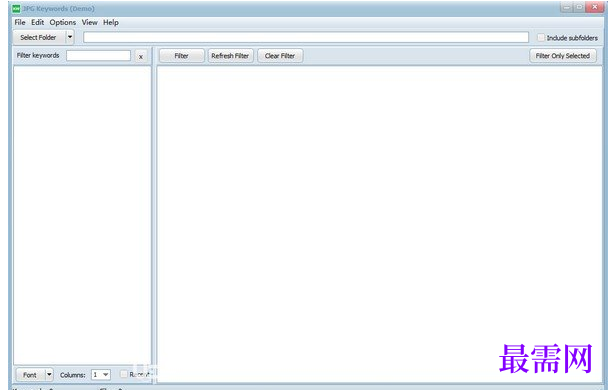Click the Font button
The width and height of the screenshot is (611, 390).
30,375
